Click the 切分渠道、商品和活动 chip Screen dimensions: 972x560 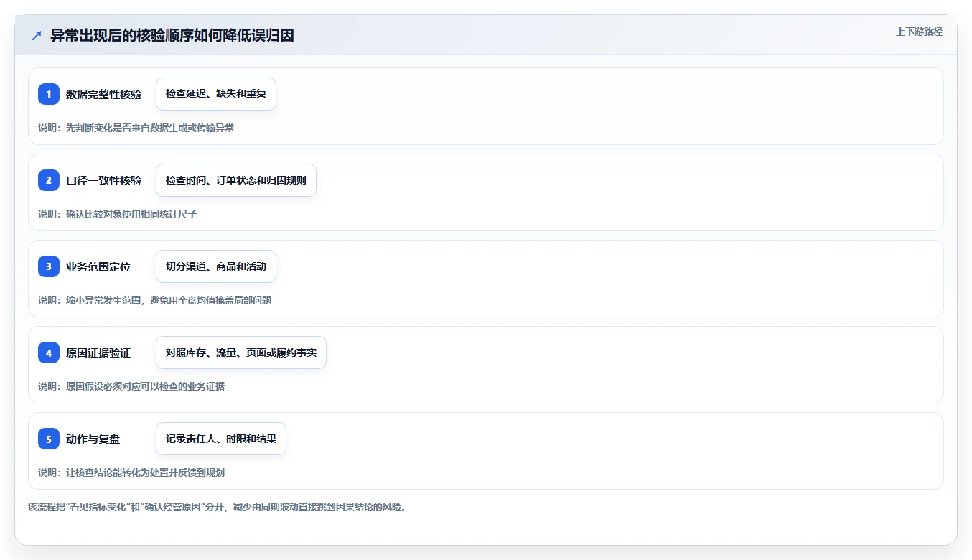(216, 266)
